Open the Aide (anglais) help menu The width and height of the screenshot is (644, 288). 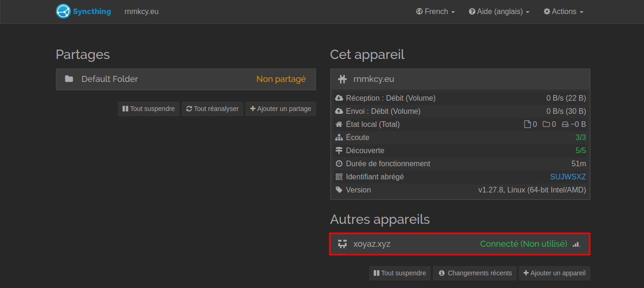tap(499, 12)
